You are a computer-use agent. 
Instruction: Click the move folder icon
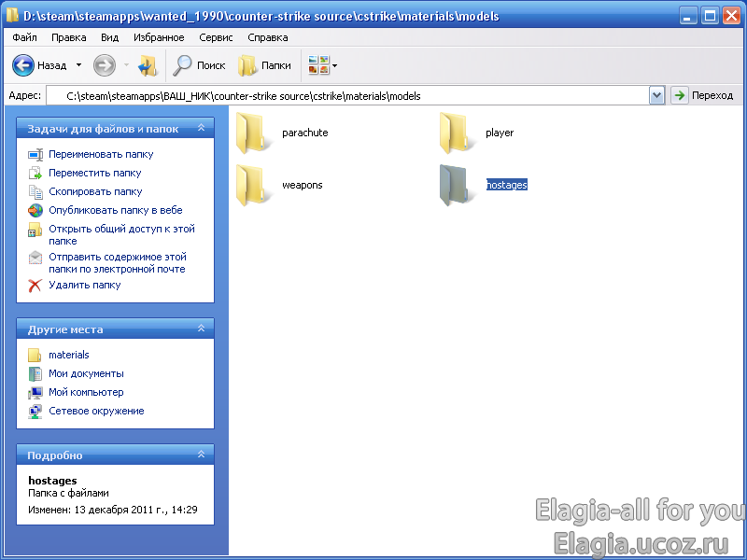(35, 173)
